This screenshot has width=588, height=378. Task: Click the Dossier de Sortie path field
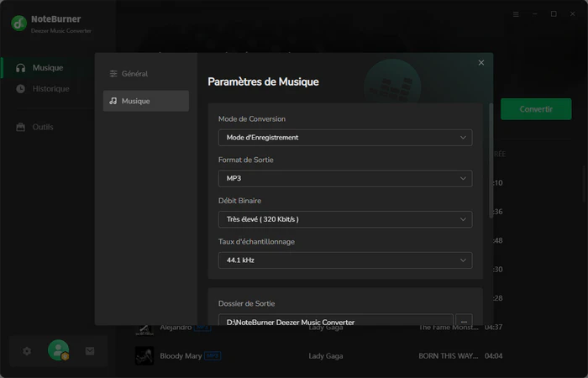(x=336, y=320)
